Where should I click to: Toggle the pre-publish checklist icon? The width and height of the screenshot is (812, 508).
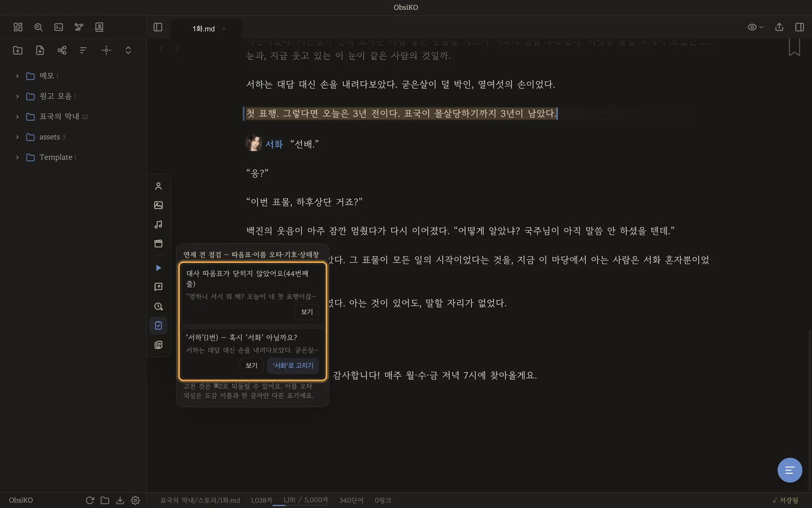click(x=158, y=325)
